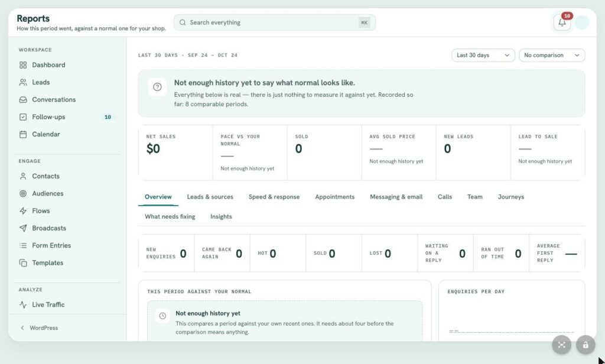
Task: Click the Lost 0 stat
Action: [390, 253]
